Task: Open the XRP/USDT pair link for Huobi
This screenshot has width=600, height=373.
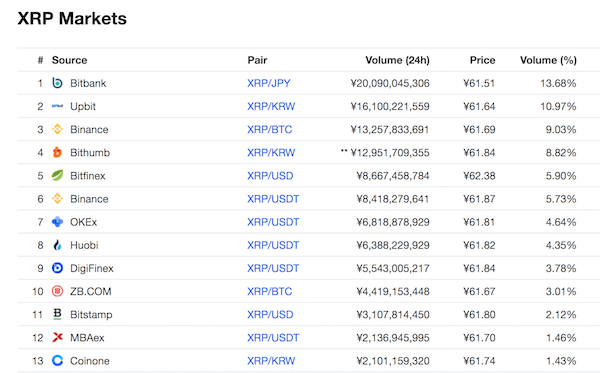Action: point(273,245)
